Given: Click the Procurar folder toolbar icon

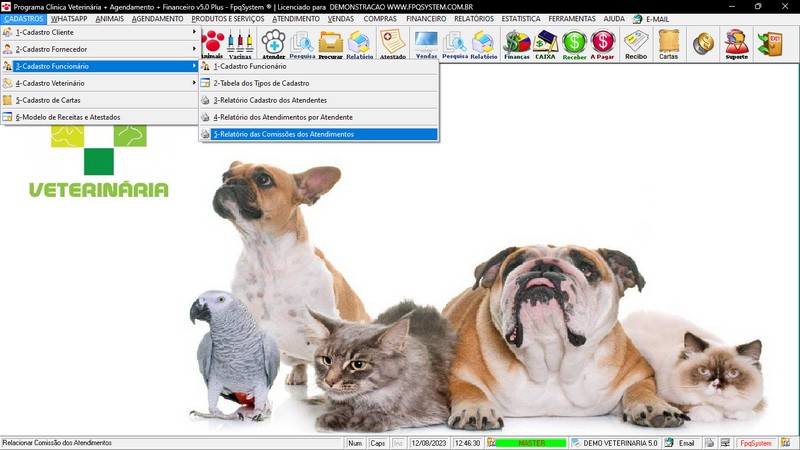Looking at the screenshot, I should (x=331, y=44).
